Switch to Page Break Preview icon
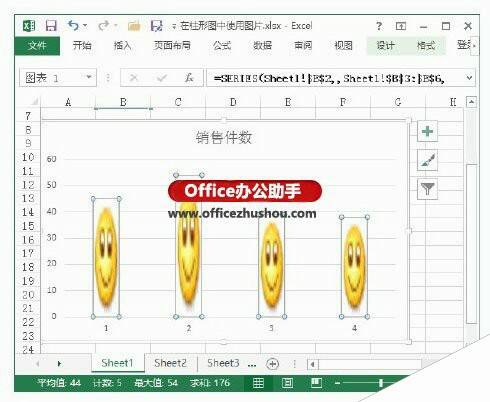 pos(316,383)
